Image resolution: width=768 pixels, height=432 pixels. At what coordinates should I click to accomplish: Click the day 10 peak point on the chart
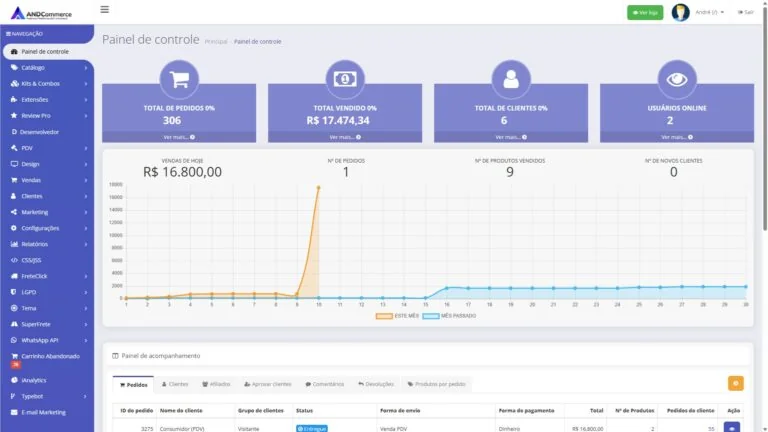point(318,188)
